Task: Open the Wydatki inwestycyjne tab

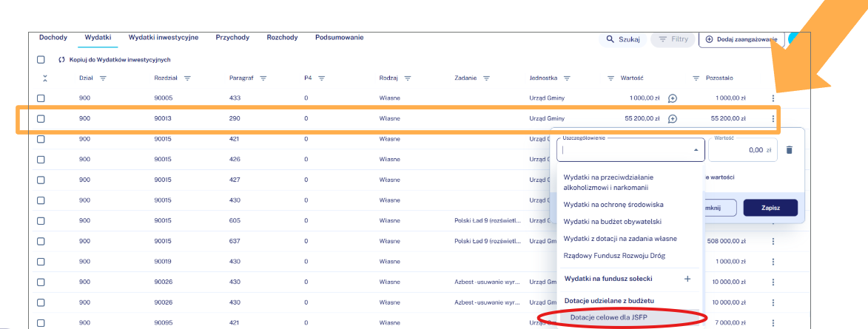Action: pyautogui.click(x=164, y=37)
